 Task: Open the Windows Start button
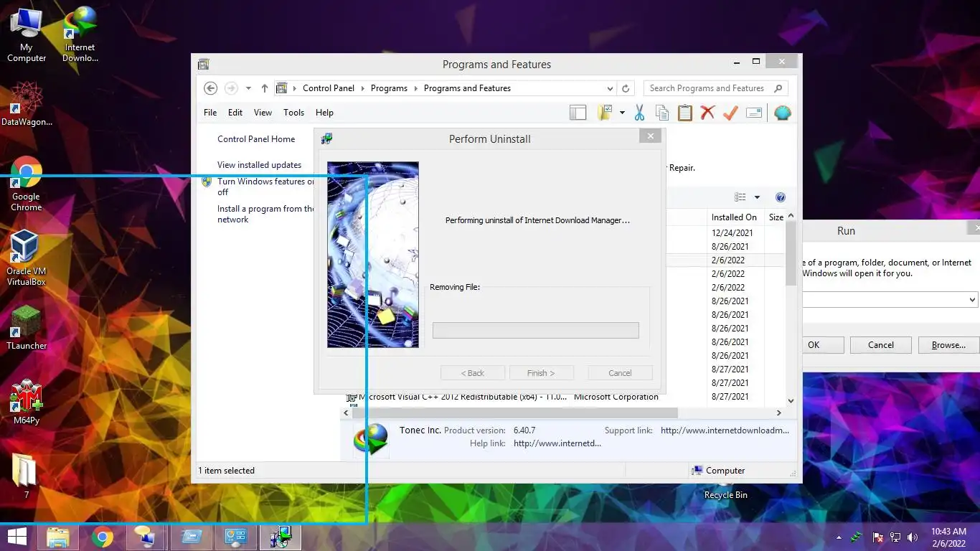point(17,537)
